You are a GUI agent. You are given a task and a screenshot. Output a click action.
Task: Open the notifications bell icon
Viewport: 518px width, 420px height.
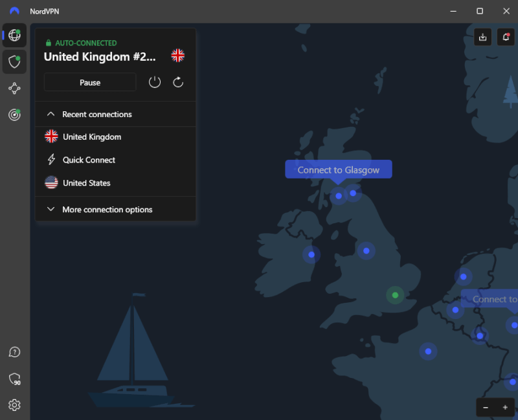click(506, 37)
